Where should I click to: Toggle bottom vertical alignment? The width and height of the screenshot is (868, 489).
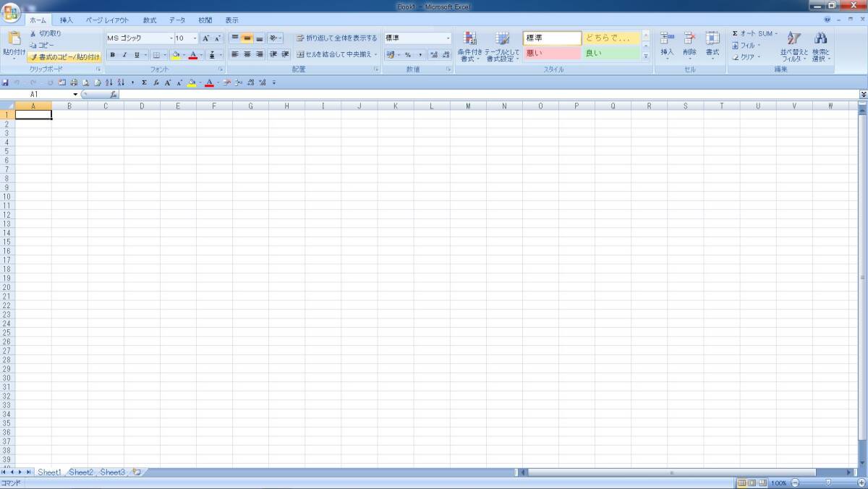click(x=259, y=38)
